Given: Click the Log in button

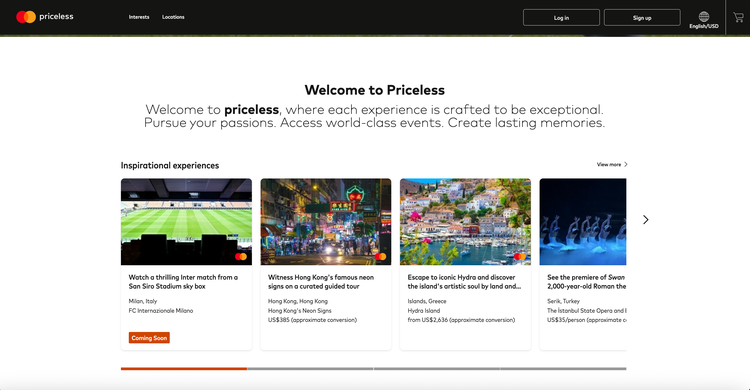Looking at the screenshot, I should [561, 18].
